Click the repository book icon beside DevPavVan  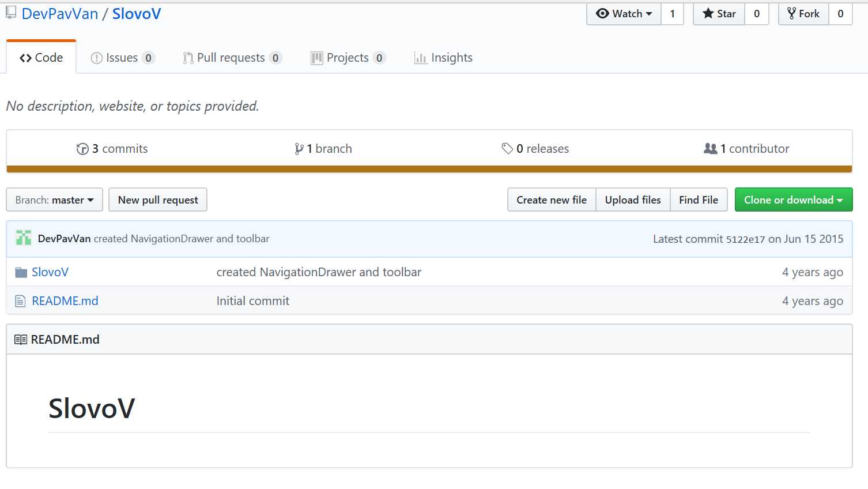point(11,13)
